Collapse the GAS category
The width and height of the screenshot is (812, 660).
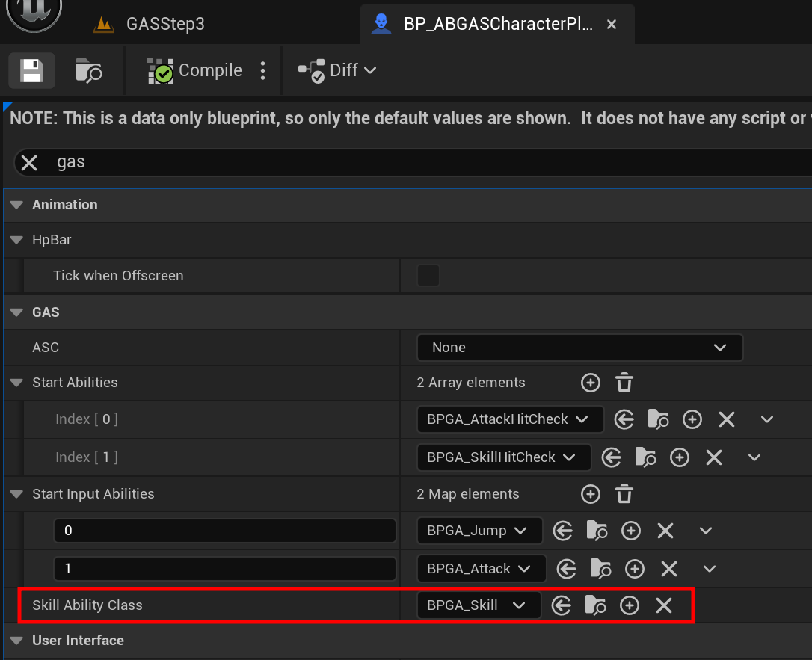click(x=16, y=312)
